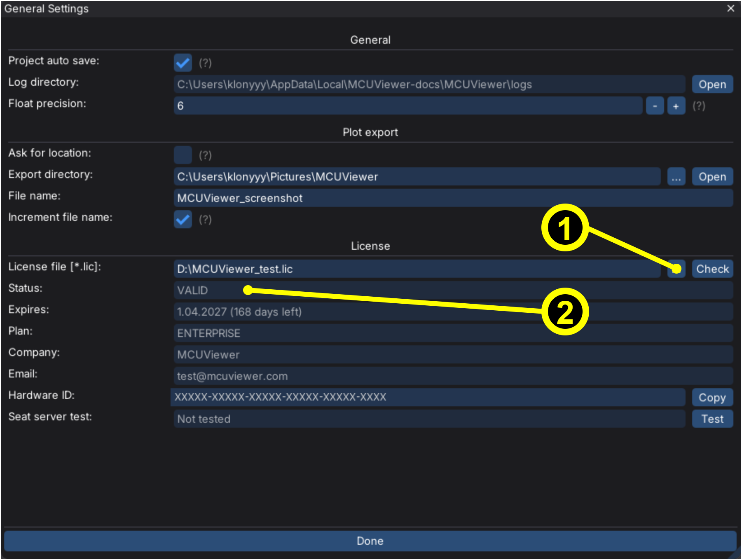Show help for Ask for location

pos(205,155)
